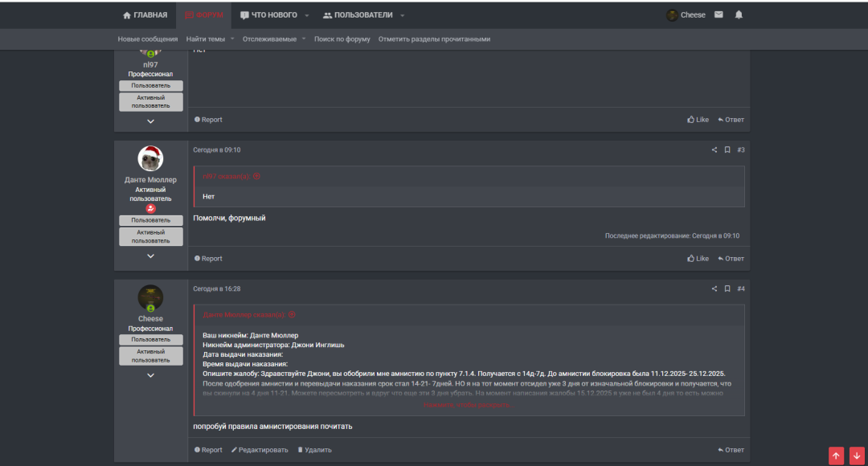Expand user details chevron under Cheese

click(150, 375)
